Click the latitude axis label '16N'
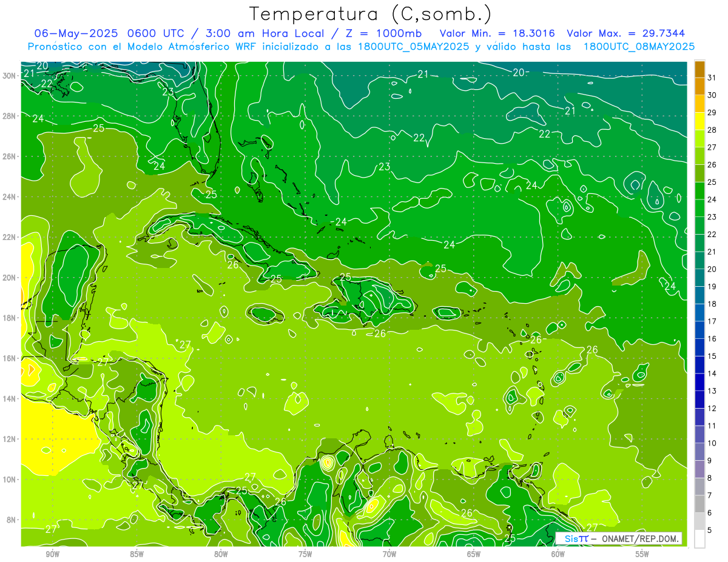This screenshot has height=562, width=728. click(8, 358)
